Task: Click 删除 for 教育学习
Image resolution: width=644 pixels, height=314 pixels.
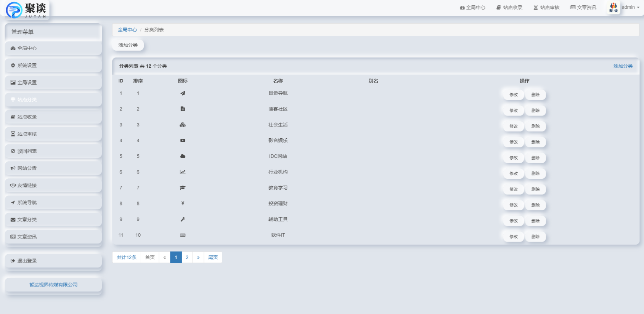Action: point(535,189)
